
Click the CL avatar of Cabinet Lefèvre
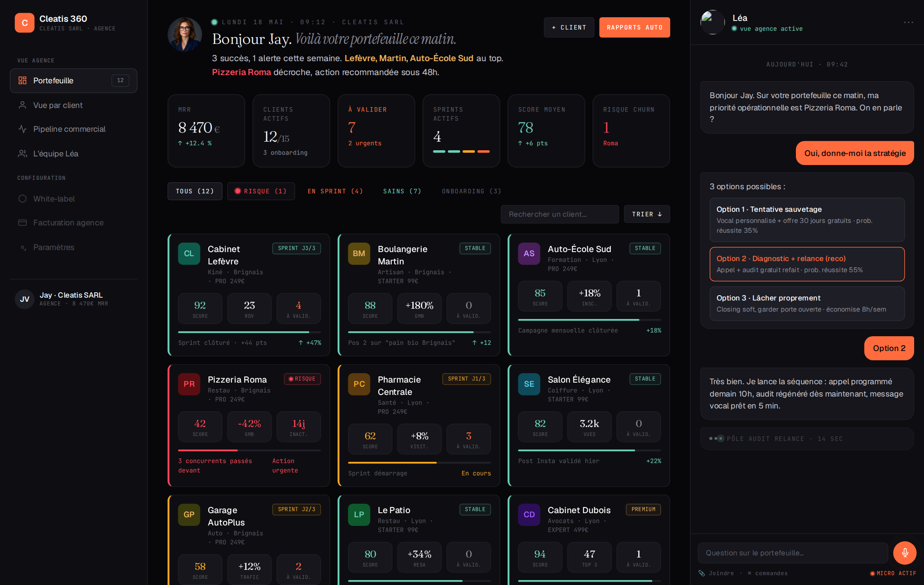click(x=189, y=253)
